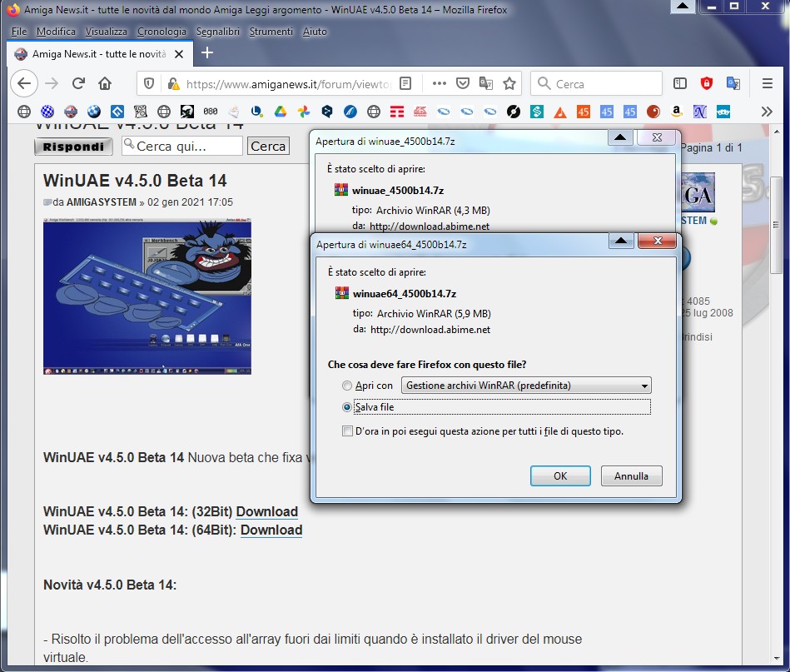
Task: Reload the page with the refresh icon
Action: (78, 83)
